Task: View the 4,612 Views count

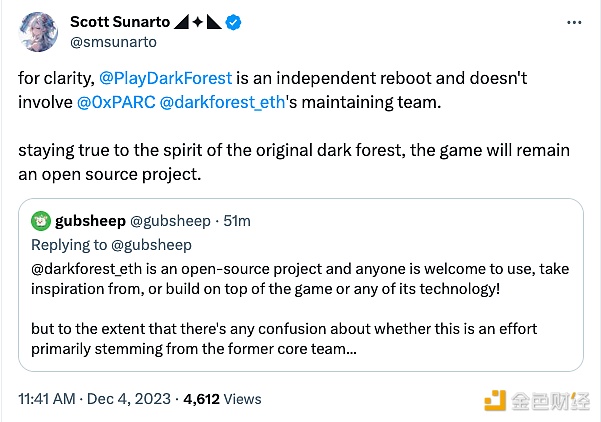Action: pos(221,399)
